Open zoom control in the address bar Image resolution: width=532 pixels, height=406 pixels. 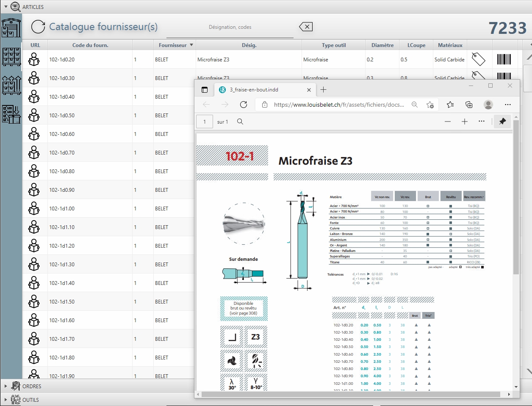[x=415, y=105]
